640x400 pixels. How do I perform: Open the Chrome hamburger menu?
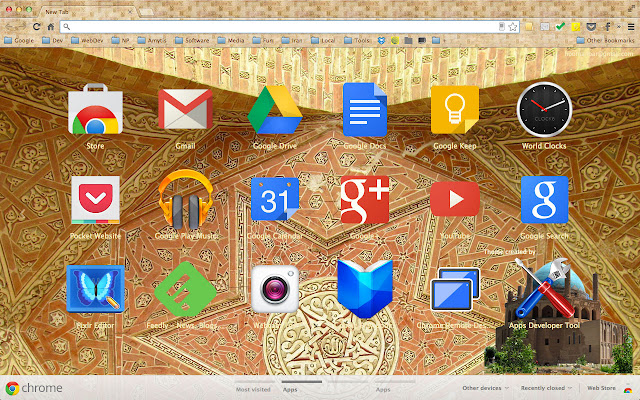[631, 27]
